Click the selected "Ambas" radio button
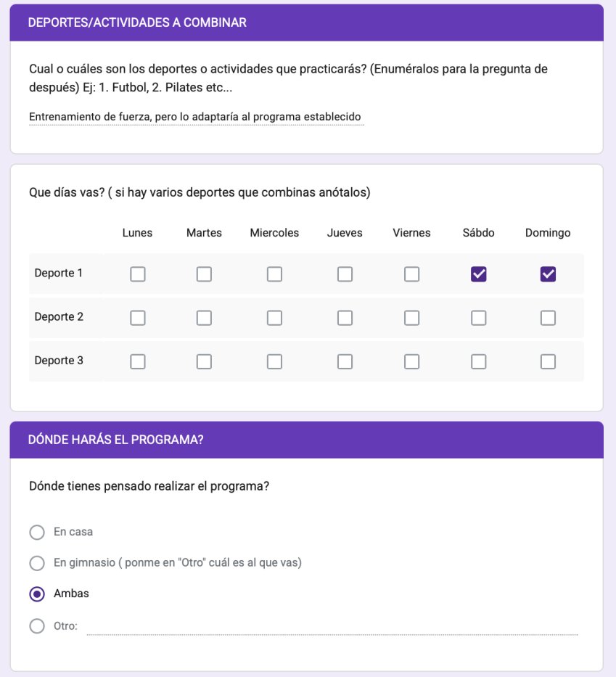This screenshot has width=616, height=677. pos(37,594)
